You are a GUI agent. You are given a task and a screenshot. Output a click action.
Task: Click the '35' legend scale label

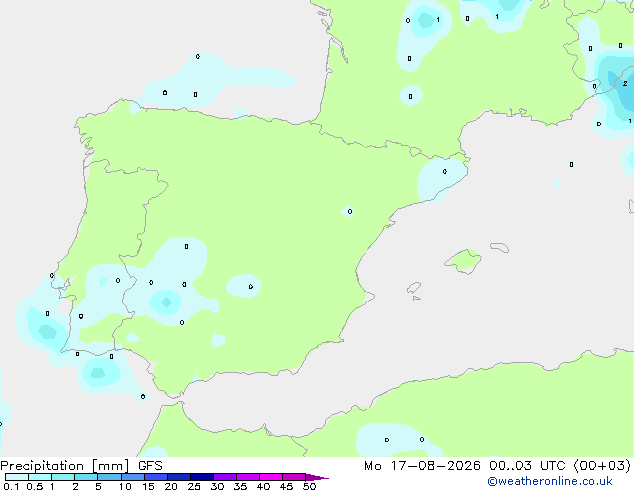[240, 486]
